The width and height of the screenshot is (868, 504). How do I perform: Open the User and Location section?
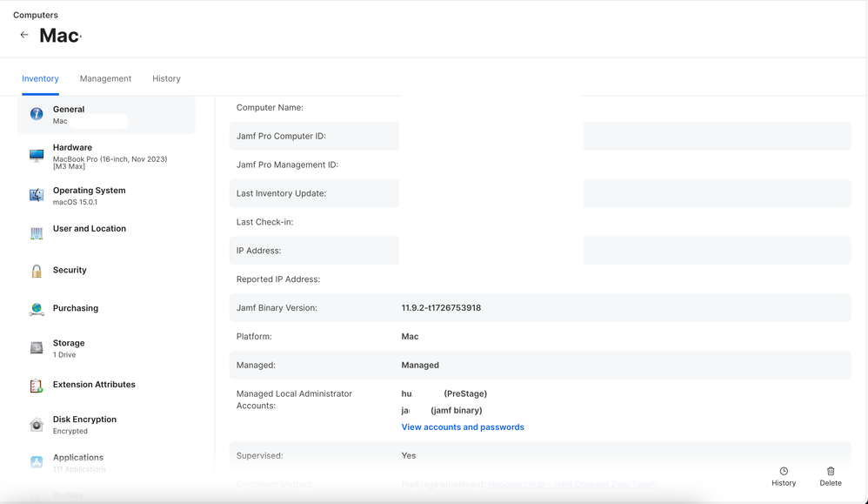(x=106, y=234)
